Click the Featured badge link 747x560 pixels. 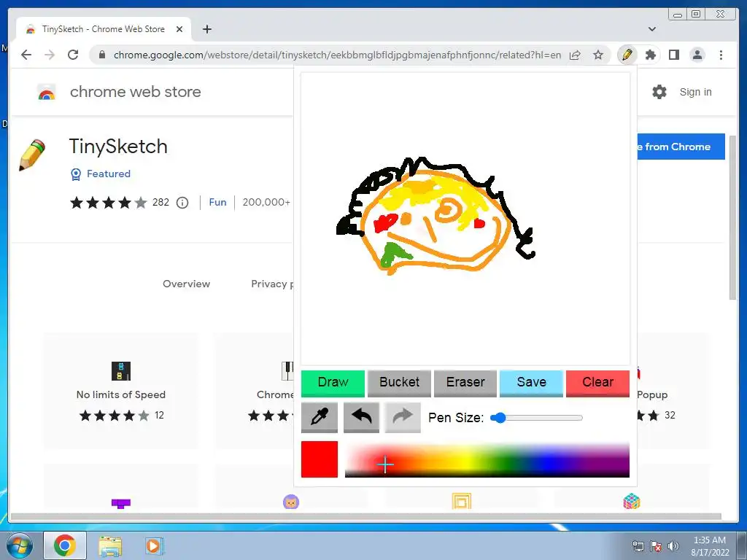[101, 174]
